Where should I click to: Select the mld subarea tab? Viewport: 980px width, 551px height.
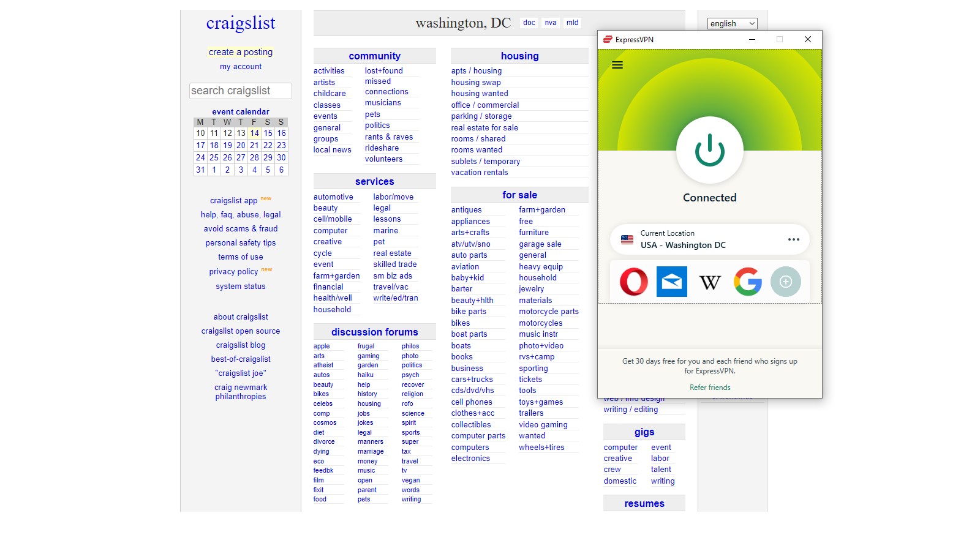click(x=572, y=23)
